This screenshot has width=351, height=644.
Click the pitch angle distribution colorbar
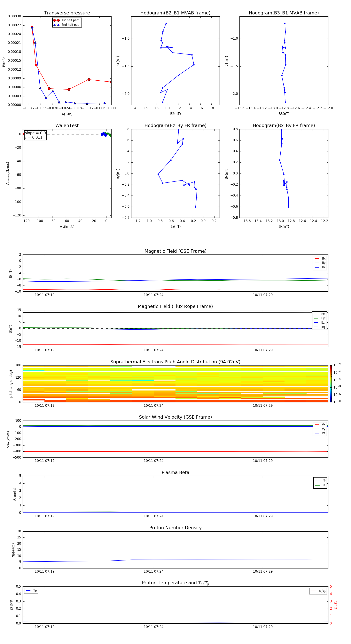tap(331, 384)
